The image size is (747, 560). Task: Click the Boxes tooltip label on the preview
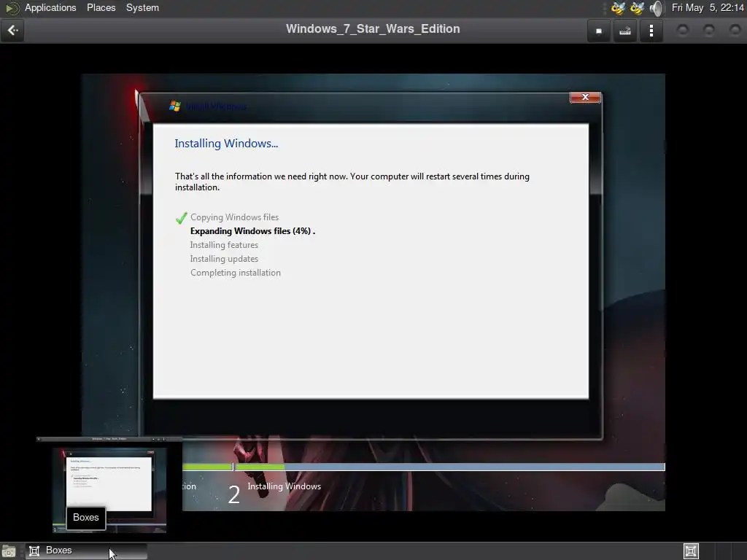click(86, 518)
